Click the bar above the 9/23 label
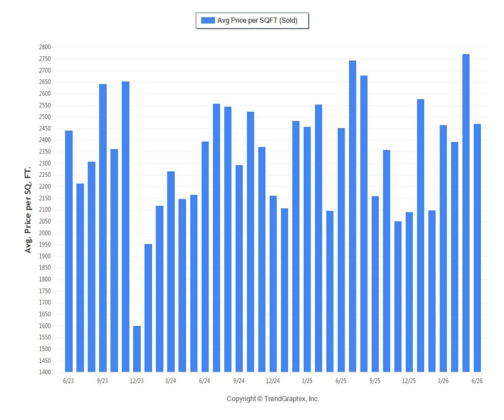Screen dimensions: 504x420 click(x=103, y=228)
